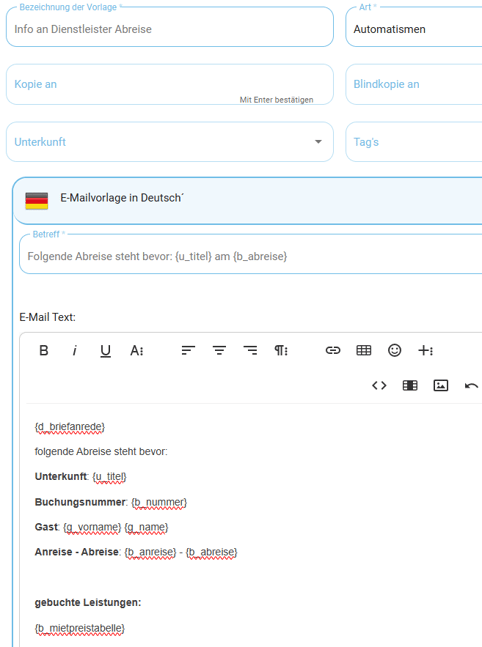This screenshot has height=647, width=482.
Task: Toggle bold formatting in the editor
Action: pyautogui.click(x=44, y=350)
